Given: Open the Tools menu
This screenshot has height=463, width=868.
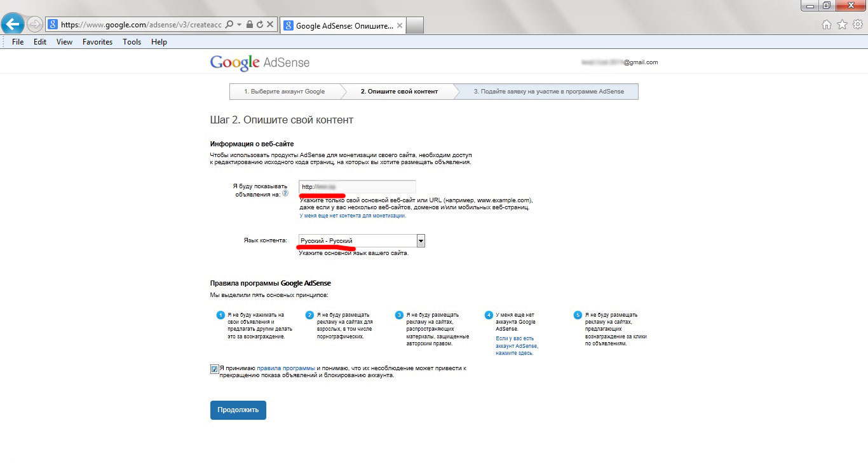Looking at the screenshot, I should [x=132, y=42].
